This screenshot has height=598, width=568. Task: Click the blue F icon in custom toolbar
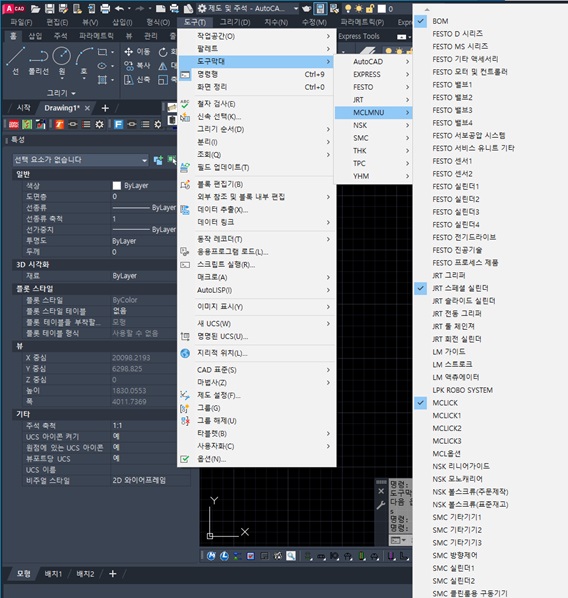119,124
